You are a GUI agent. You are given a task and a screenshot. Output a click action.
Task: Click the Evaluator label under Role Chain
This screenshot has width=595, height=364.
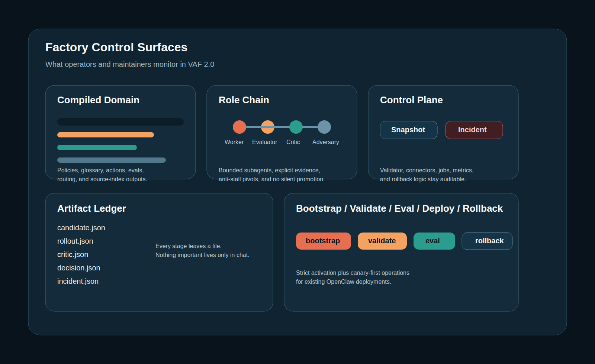click(264, 142)
